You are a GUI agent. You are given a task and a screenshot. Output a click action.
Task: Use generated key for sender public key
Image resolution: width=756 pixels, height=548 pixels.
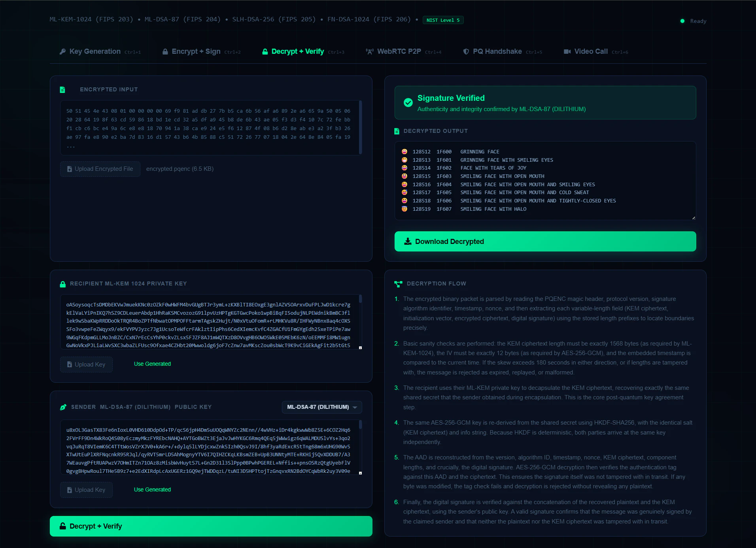pos(152,489)
